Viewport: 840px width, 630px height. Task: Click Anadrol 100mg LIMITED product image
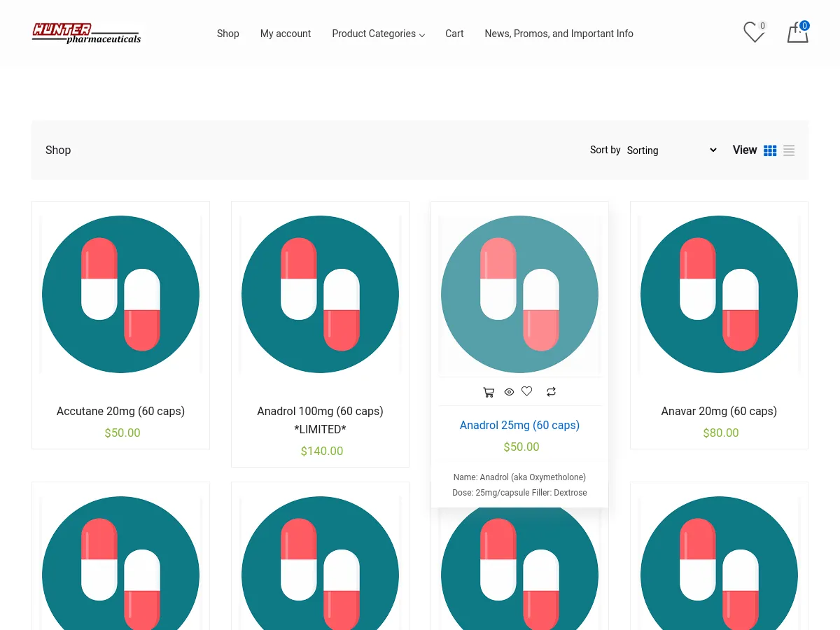click(320, 294)
